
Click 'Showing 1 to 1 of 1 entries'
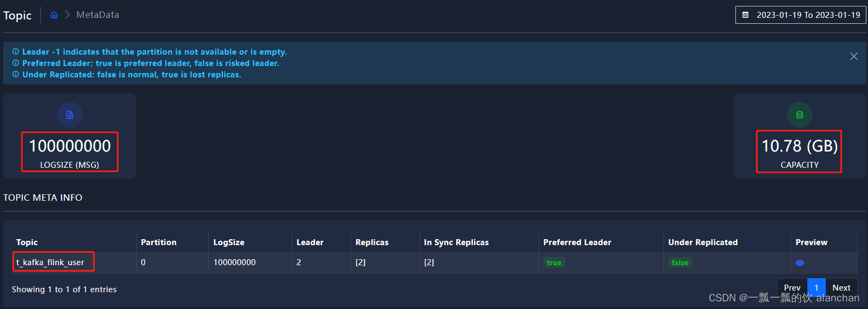(64, 290)
